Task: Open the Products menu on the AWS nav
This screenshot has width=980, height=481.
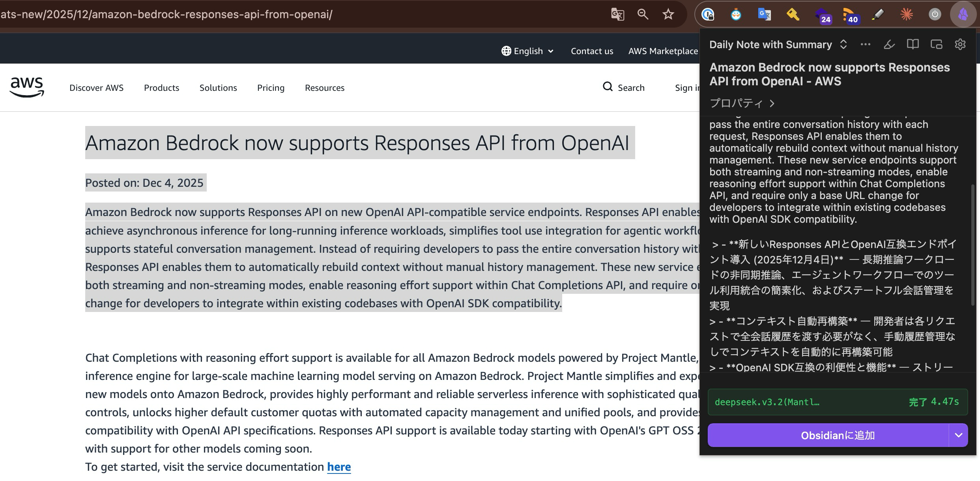Action: point(161,88)
